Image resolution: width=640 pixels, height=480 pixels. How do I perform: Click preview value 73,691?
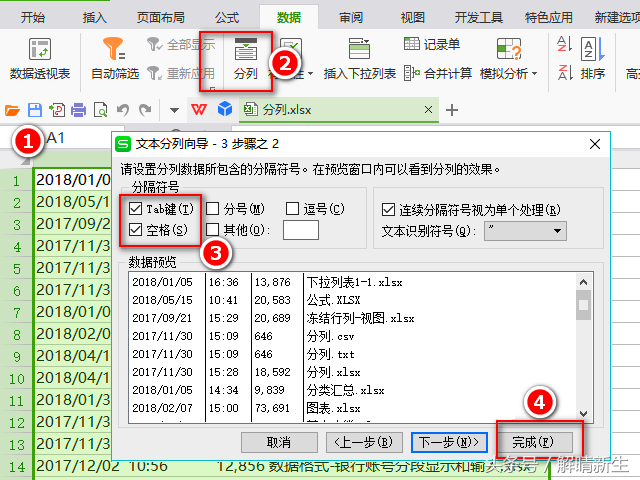(272, 408)
